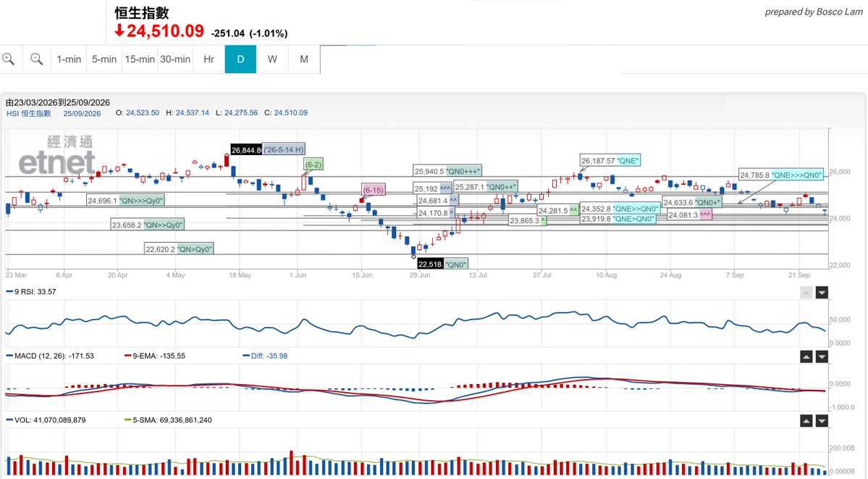868x479 pixels.
Task: Click the 26,844.8 high price marker
Action: click(x=246, y=150)
